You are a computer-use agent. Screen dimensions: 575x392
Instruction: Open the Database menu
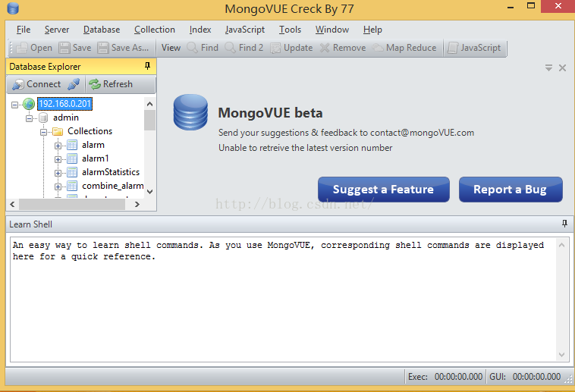tap(102, 30)
